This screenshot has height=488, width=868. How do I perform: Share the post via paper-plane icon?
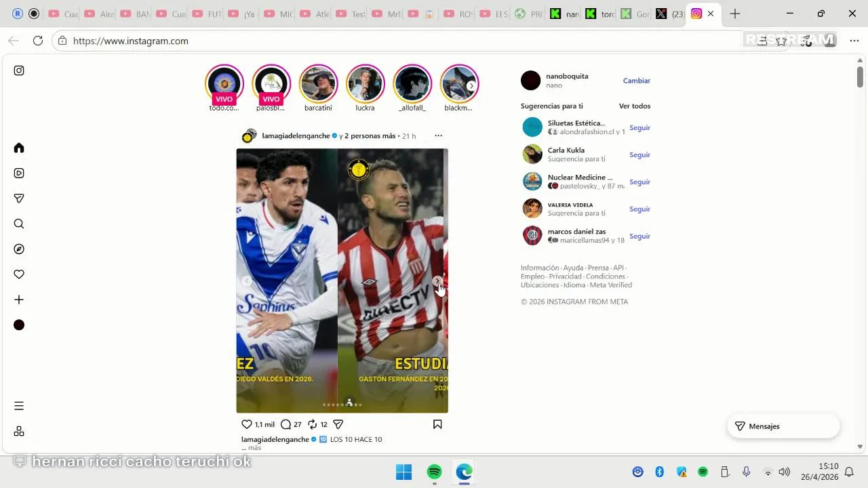pos(338,424)
